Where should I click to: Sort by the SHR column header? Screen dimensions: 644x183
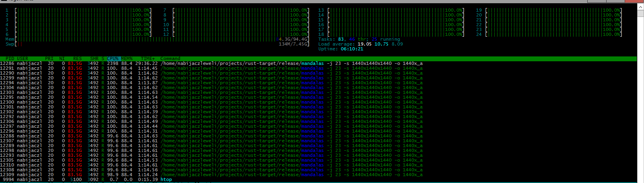94,59
